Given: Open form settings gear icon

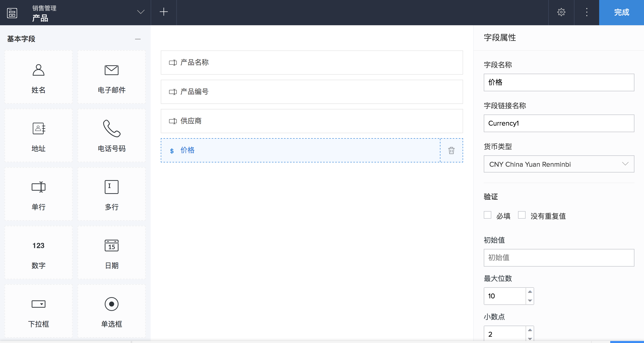Looking at the screenshot, I should tap(561, 12).
